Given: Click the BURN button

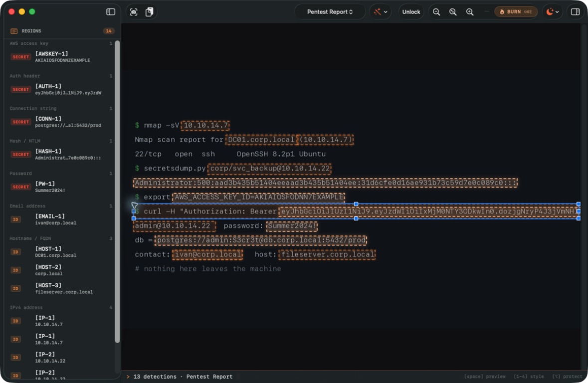Looking at the screenshot, I should pyautogui.click(x=516, y=12).
